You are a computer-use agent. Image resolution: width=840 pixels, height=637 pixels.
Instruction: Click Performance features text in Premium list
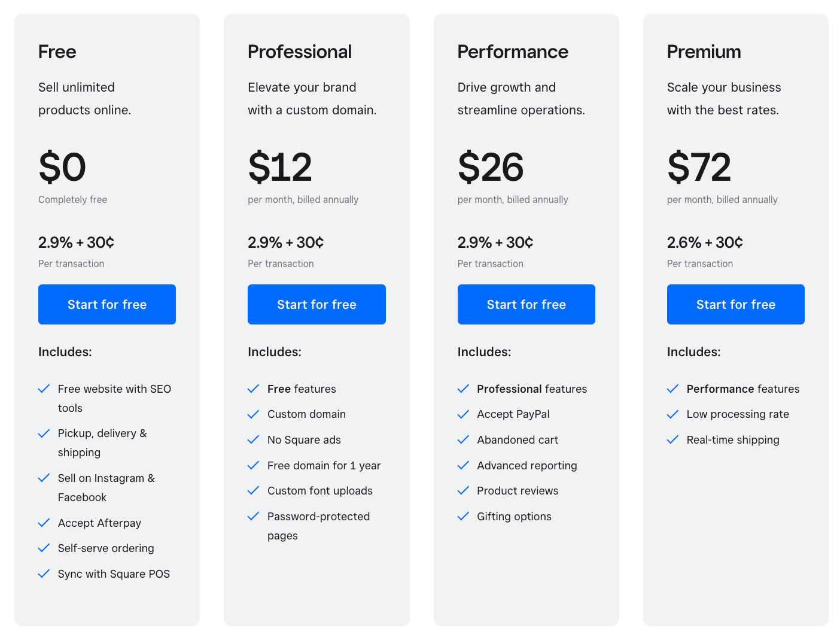743,389
